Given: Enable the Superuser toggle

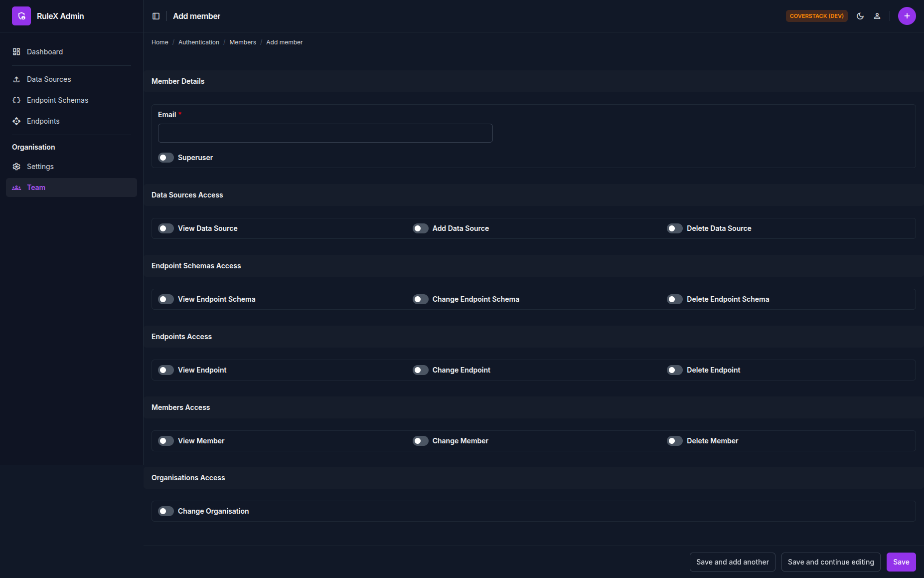Looking at the screenshot, I should click(166, 158).
